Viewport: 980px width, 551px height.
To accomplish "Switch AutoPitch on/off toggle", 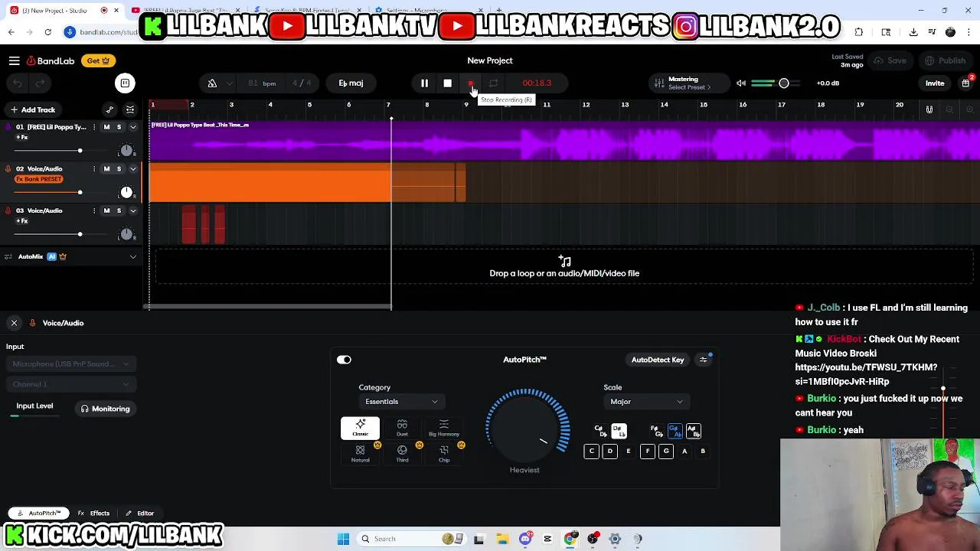I will (344, 360).
